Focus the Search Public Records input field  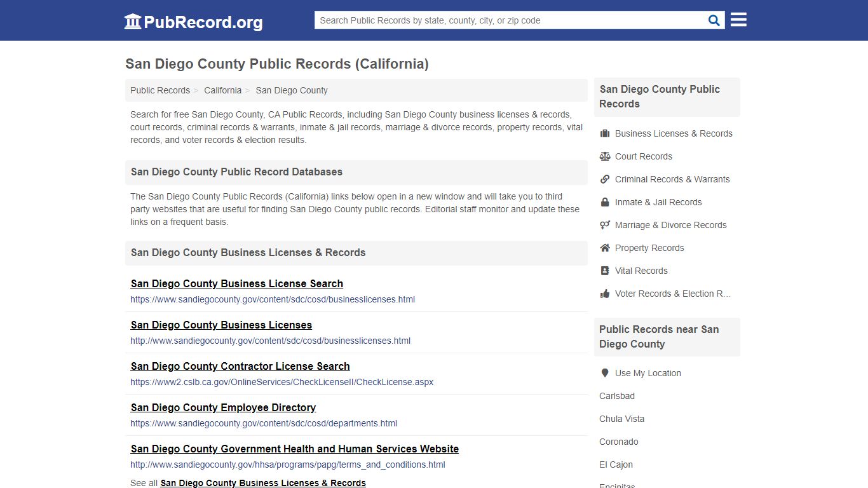click(510, 20)
